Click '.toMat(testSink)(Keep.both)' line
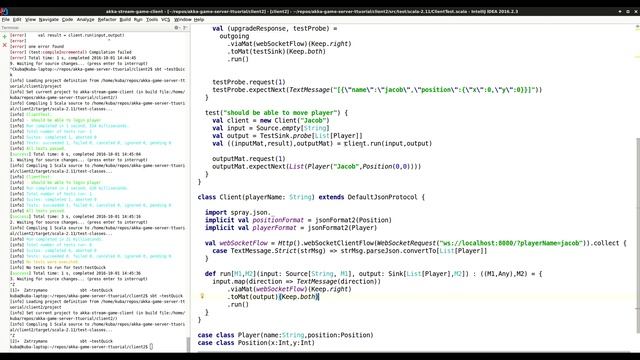 (x=276, y=51)
